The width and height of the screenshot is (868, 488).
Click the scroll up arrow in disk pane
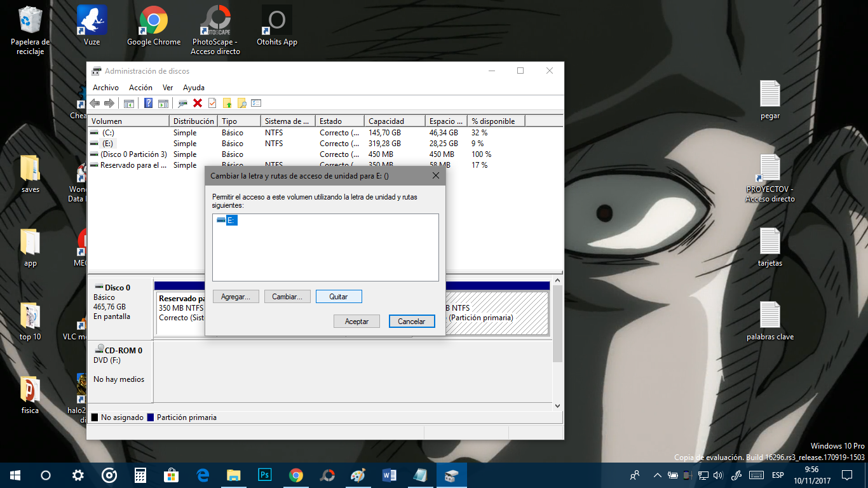558,280
